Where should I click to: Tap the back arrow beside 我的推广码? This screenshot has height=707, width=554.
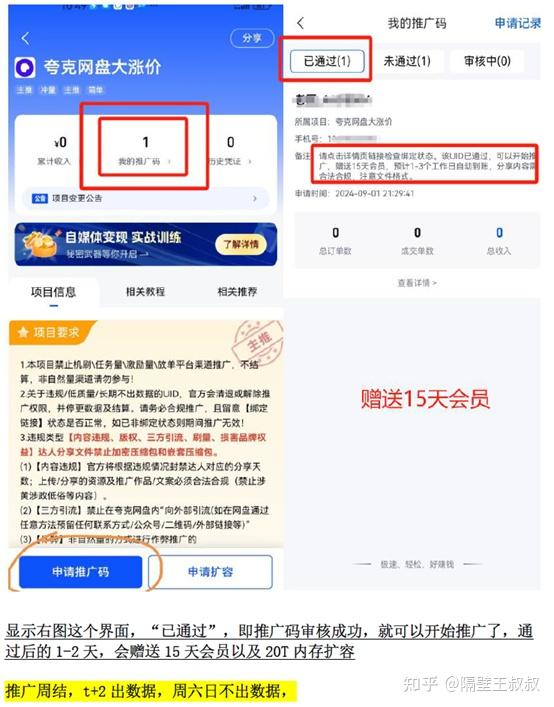point(301,23)
